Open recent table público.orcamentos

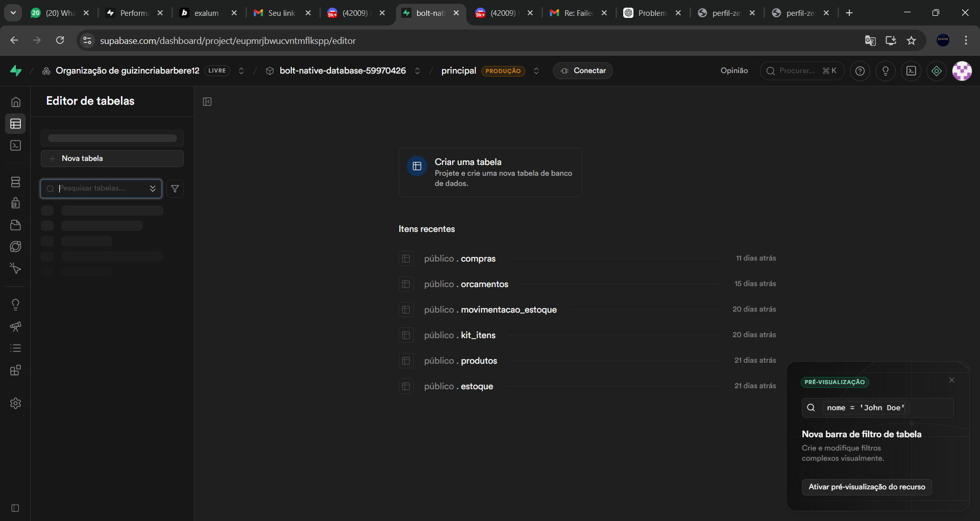[587, 284]
